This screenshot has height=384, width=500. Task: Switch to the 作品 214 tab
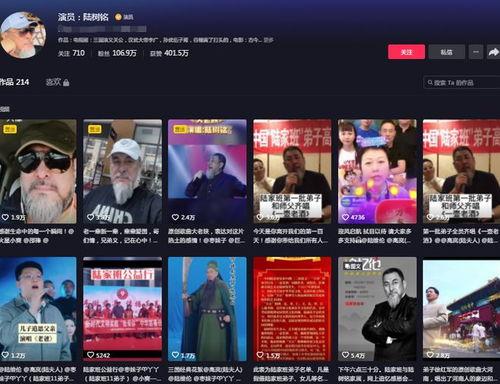tap(14, 82)
